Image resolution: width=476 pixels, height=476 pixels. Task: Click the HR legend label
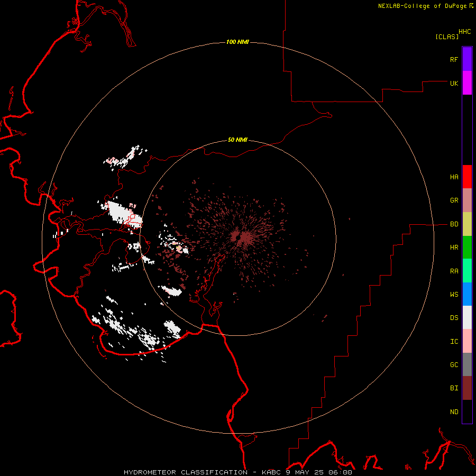[x=454, y=248]
